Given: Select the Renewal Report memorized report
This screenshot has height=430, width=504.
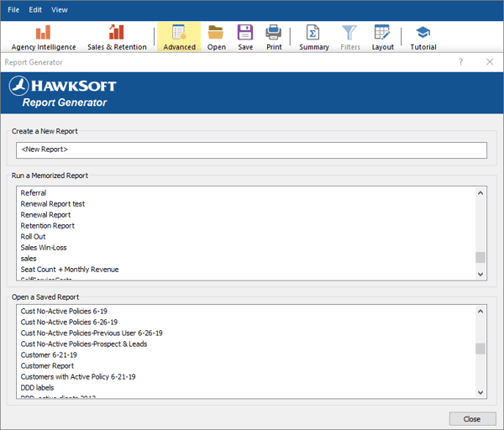Looking at the screenshot, I should [246, 215].
